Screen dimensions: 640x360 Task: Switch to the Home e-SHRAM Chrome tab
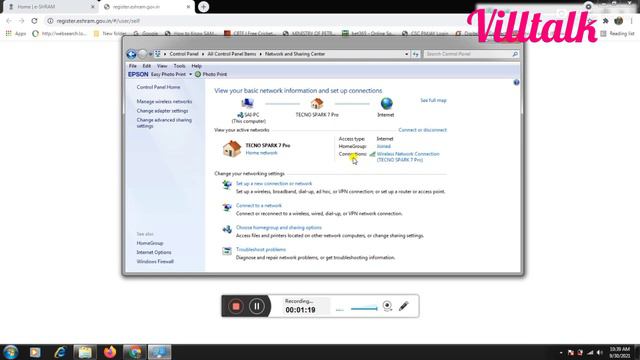pos(51,7)
